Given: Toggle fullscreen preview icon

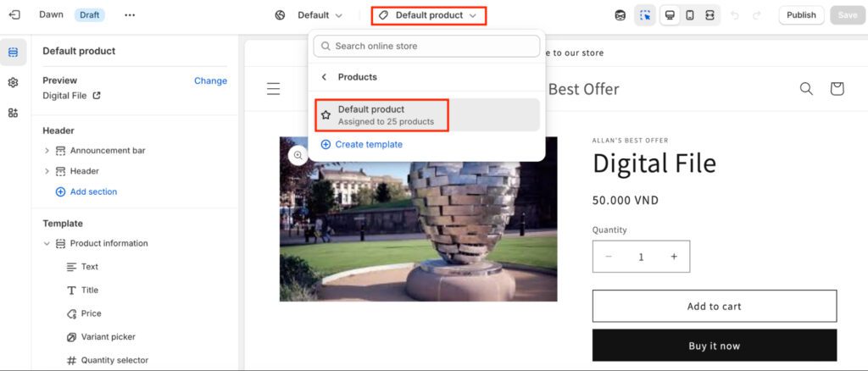Looking at the screenshot, I should tap(709, 15).
